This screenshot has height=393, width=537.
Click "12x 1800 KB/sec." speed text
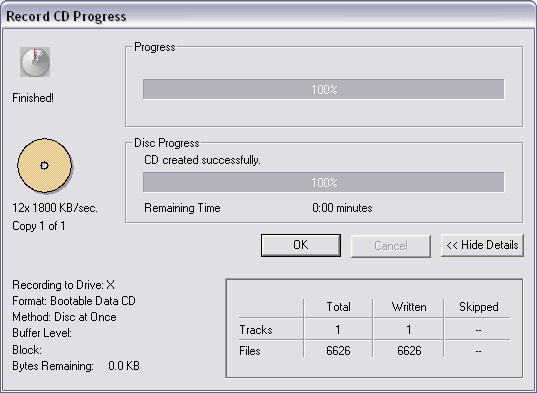[x=55, y=208]
